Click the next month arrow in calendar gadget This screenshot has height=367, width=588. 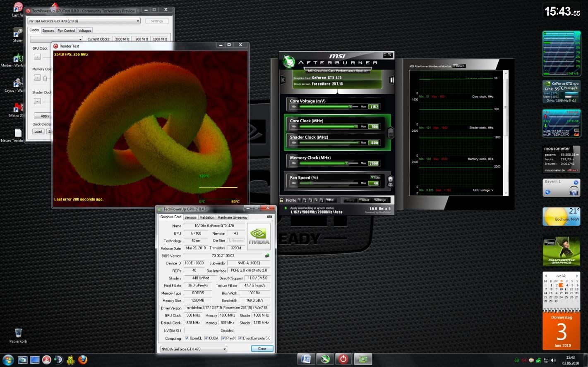(577, 276)
